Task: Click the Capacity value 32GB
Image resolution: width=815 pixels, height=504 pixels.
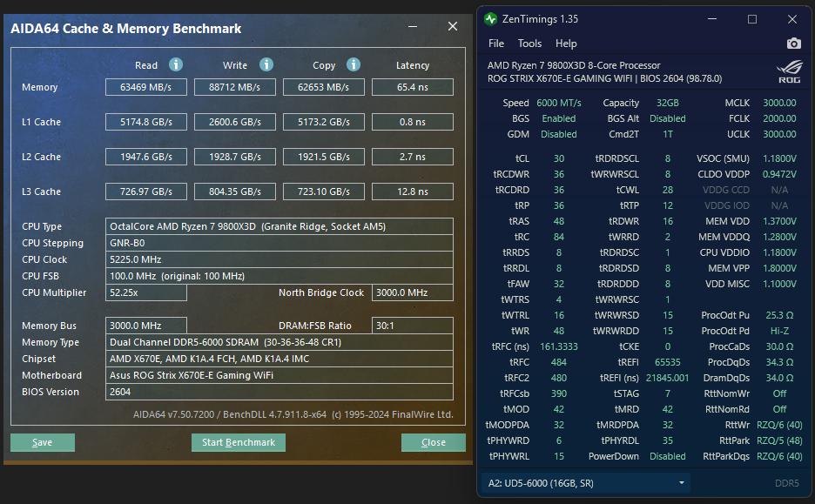Action: pos(667,103)
